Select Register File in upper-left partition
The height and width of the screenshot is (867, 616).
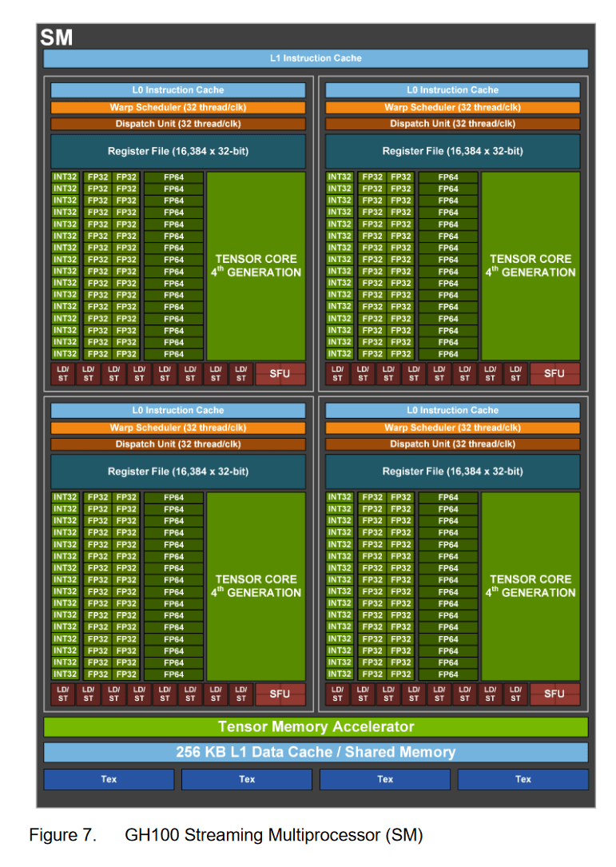[178, 151]
